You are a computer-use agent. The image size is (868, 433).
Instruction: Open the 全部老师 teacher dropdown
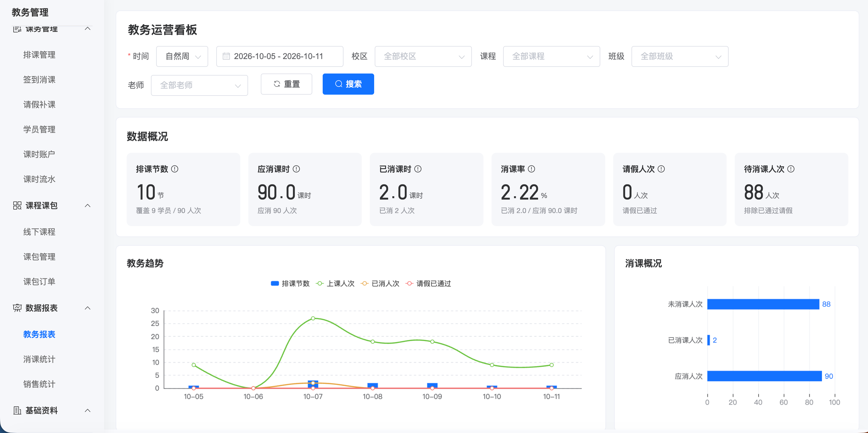pyautogui.click(x=200, y=85)
